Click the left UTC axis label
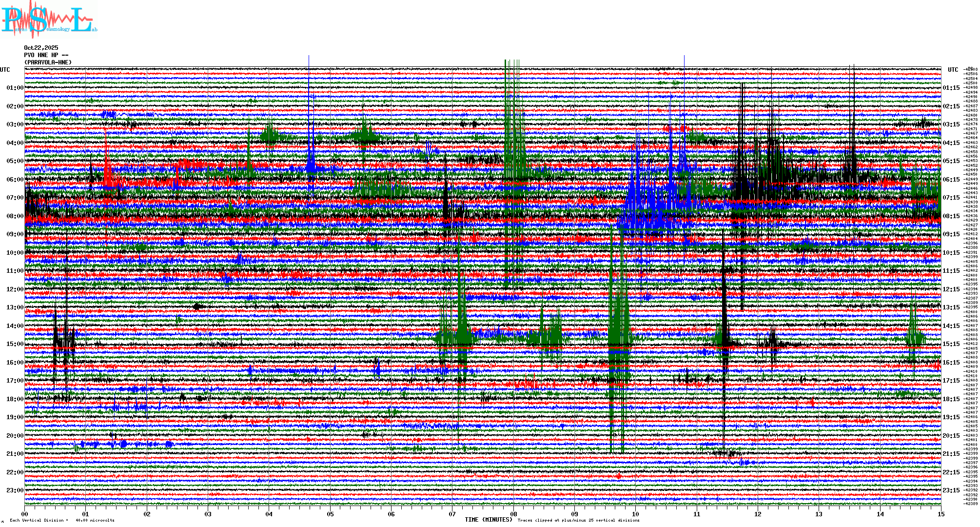The height and width of the screenshot is (527, 980). point(5,70)
